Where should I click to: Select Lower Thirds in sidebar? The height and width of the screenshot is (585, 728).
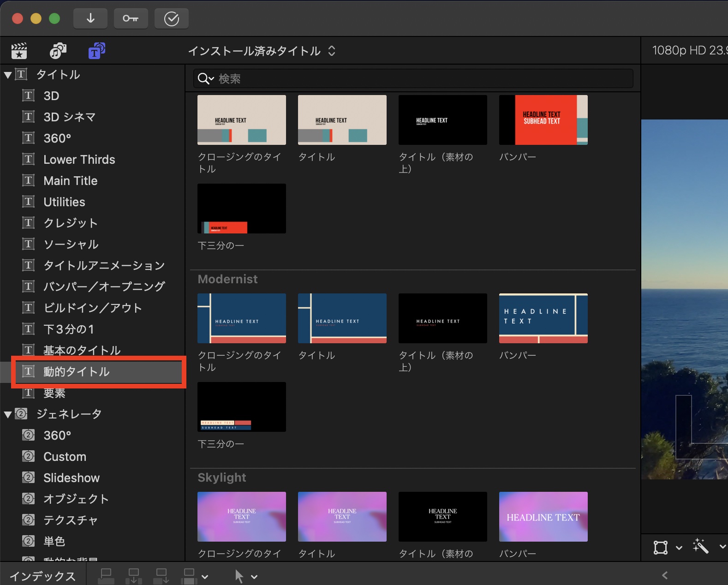(x=79, y=160)
